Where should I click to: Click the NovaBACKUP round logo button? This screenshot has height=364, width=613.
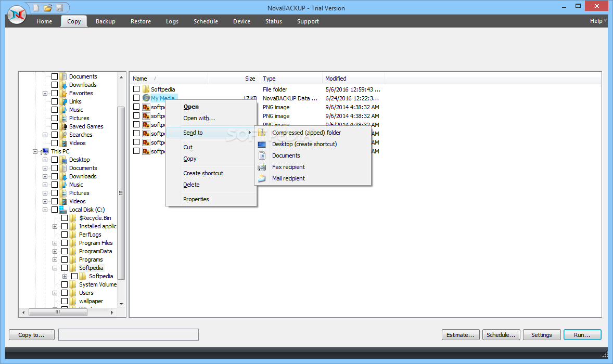17,15
